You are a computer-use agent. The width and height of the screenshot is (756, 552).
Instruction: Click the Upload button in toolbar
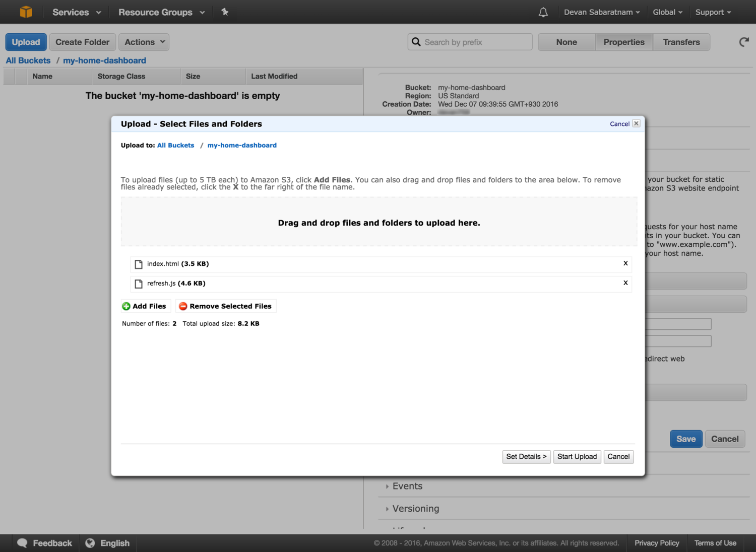tap(26, 42)
